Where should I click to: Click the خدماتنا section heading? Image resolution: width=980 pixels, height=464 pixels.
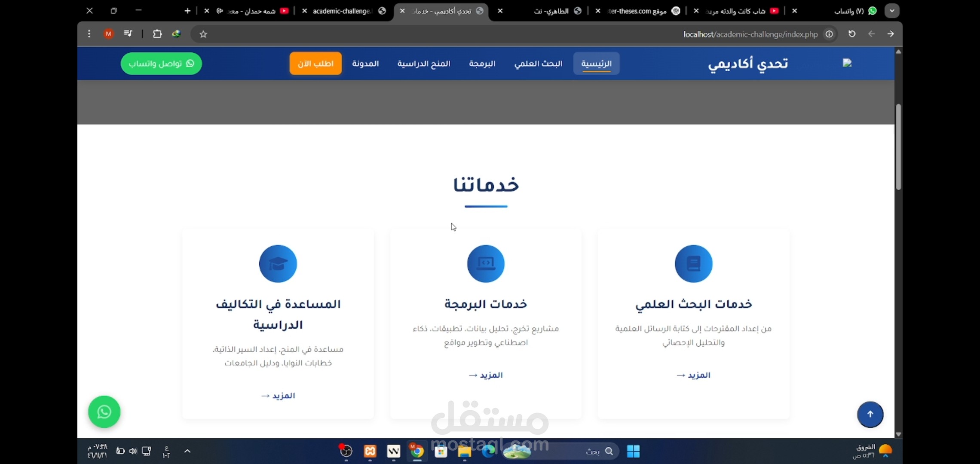point(486,185)
